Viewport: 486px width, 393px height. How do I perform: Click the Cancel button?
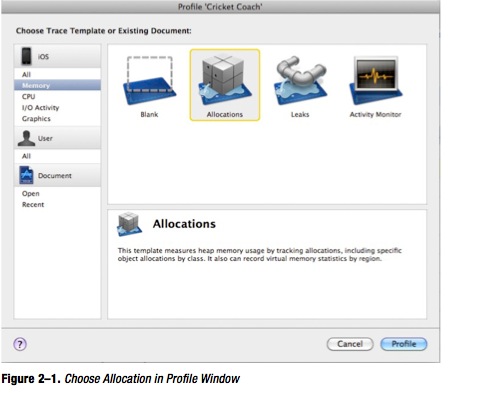click(x=350, y=344)
